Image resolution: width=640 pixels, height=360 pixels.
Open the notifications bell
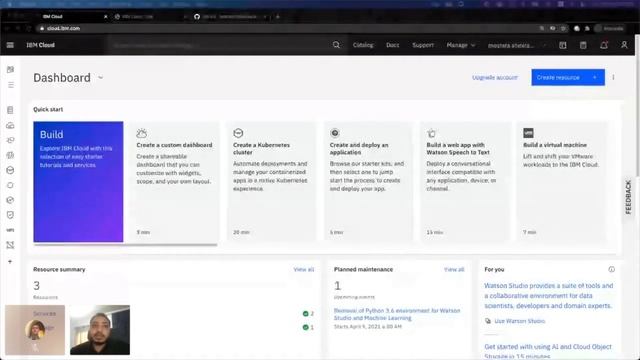click(604, 45)
